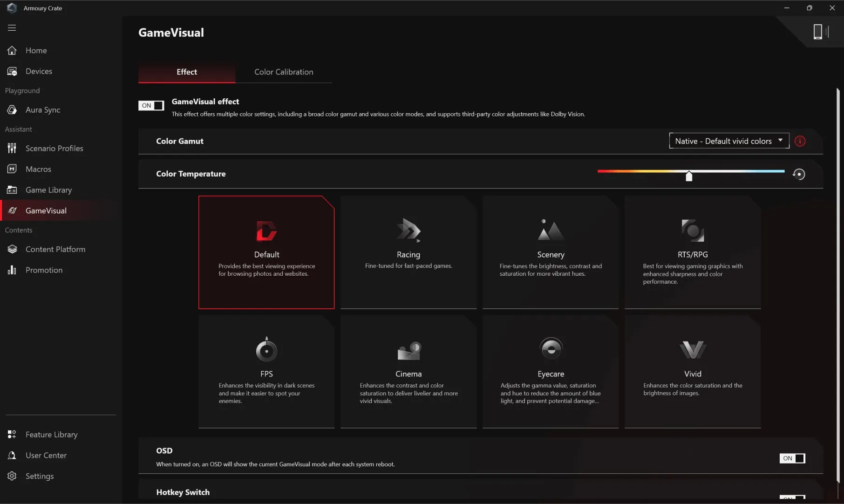Choose the Default mode card title
844x504 pixels.
(x=266, y=255)
